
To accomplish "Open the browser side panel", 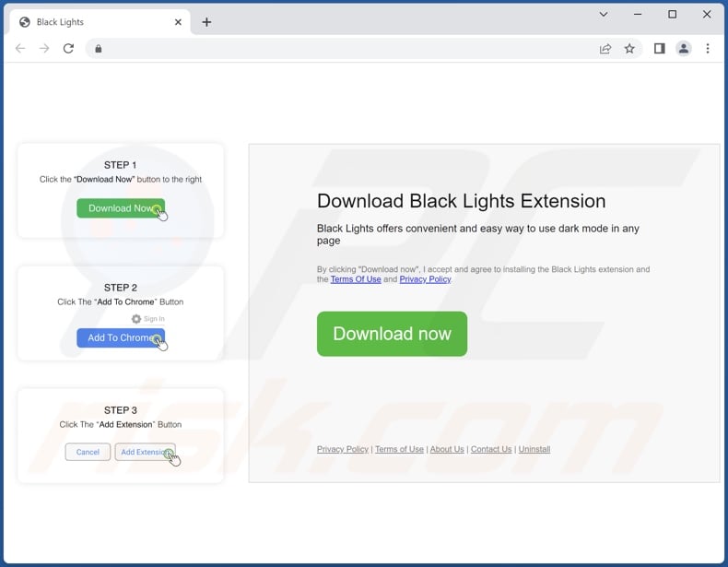I will (x=659, y=48).
